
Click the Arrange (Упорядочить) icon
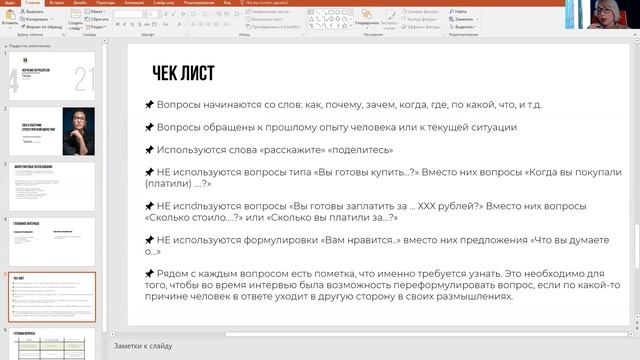(367, 15)
